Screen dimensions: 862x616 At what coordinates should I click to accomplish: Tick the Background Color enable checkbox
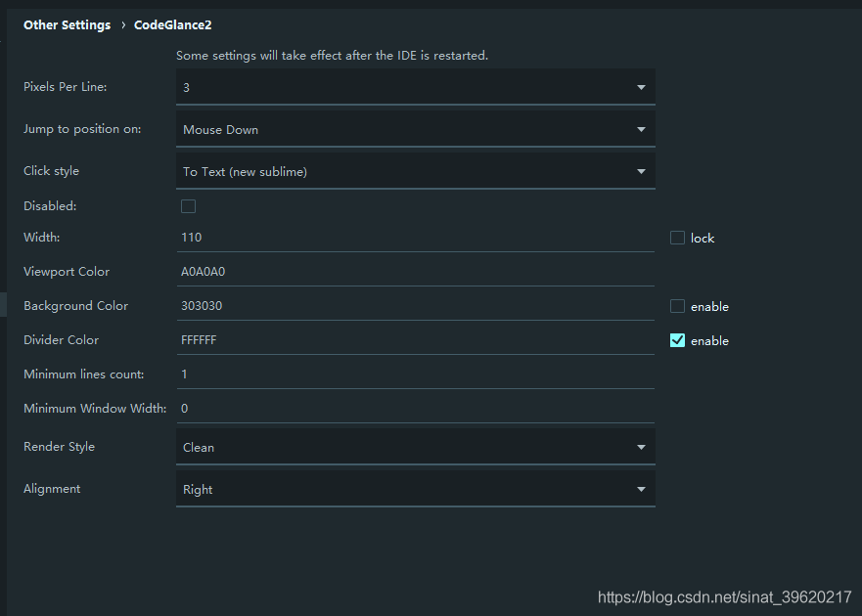pyautogui.click(x=677, y=306)
